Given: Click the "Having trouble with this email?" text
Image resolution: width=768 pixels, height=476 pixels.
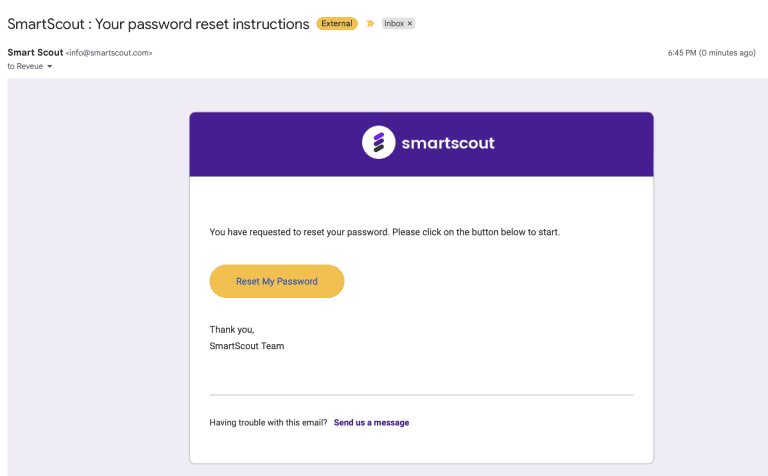Looking at the screenshot, I should (x=268, y=423).
